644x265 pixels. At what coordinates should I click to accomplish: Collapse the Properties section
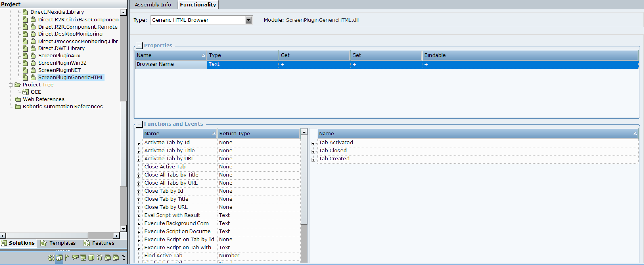pyautogui.click(x=139, y=46)
